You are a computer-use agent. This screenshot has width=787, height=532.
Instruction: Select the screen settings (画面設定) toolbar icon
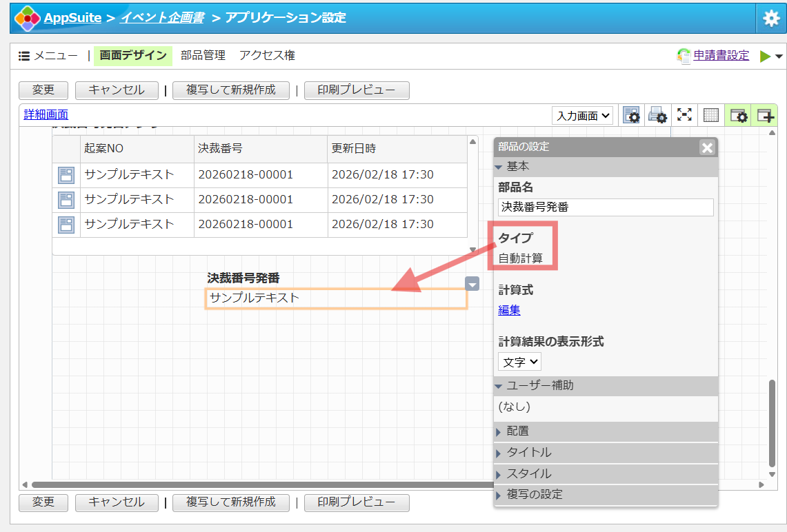point(630,114)
